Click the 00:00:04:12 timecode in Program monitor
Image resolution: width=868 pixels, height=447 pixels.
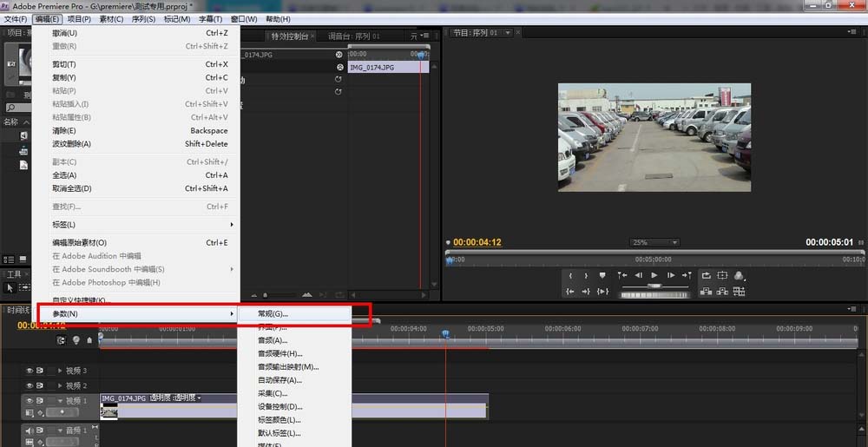[x=477, y=242]
